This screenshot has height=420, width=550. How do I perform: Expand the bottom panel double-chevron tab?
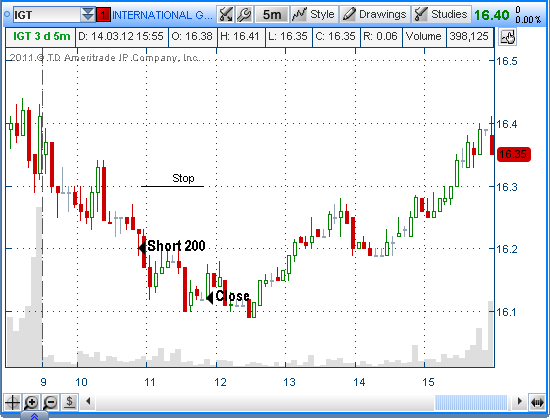pos(34,416)
